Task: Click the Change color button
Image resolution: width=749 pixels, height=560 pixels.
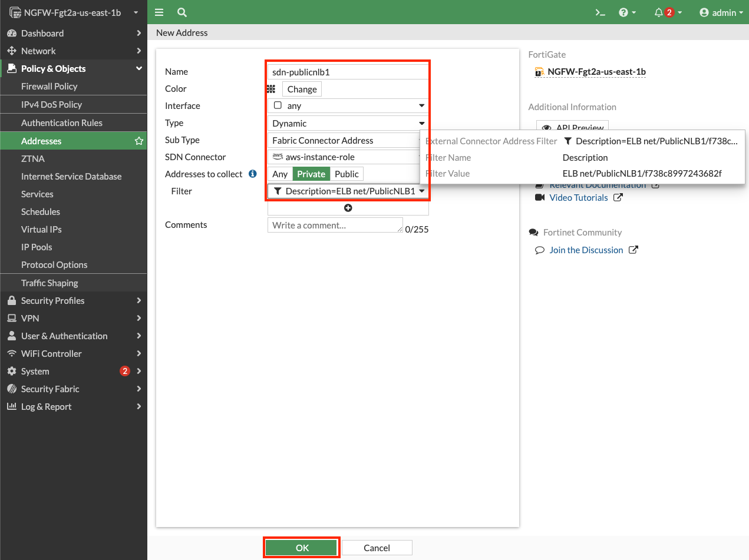Action: [302, 89]
